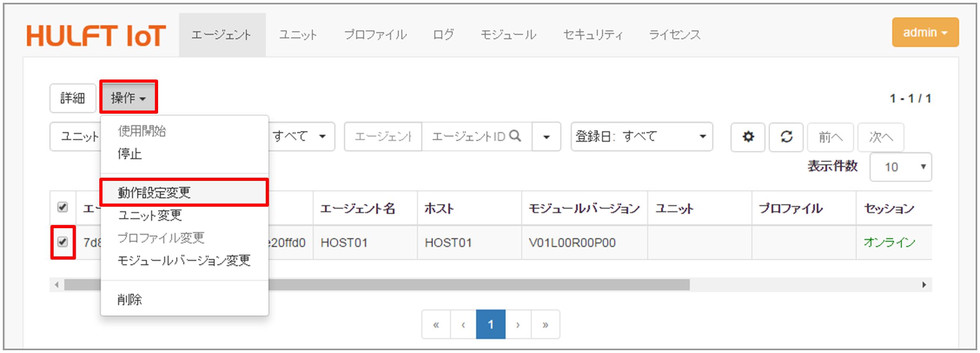
Task: Select 削除 in the operation menu
Action: [130, 300]
